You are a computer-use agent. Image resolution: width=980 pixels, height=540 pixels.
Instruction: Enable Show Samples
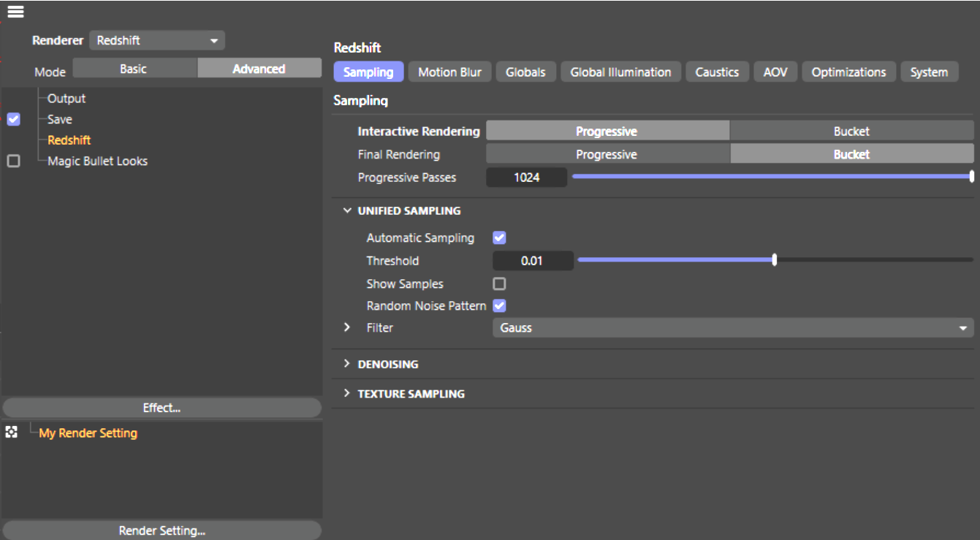[499, 284]
